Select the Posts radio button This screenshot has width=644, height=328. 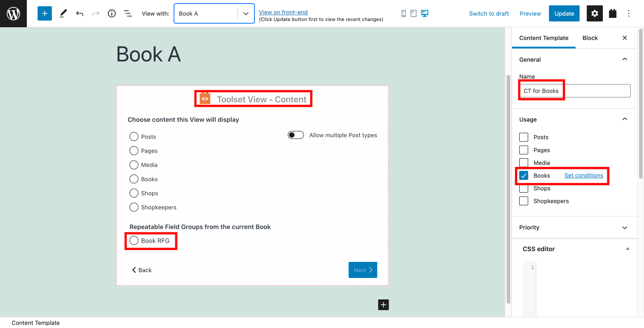point(134,137)
